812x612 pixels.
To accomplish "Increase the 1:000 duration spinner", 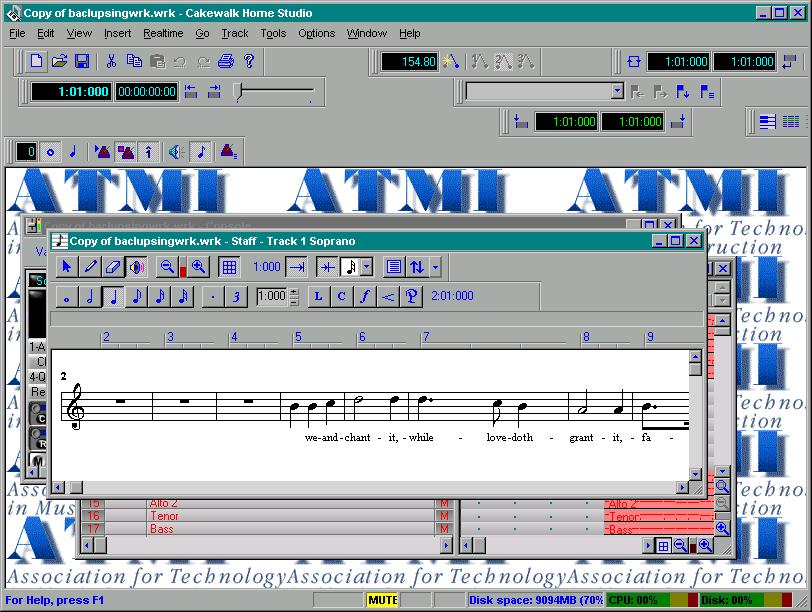I will 294,292.
